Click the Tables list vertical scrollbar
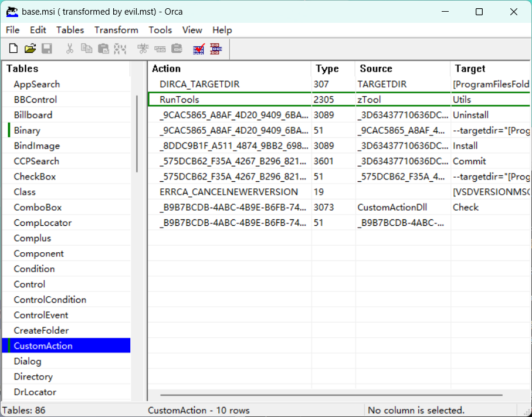The width and height of the screenshot is (532, 417). 137,134
